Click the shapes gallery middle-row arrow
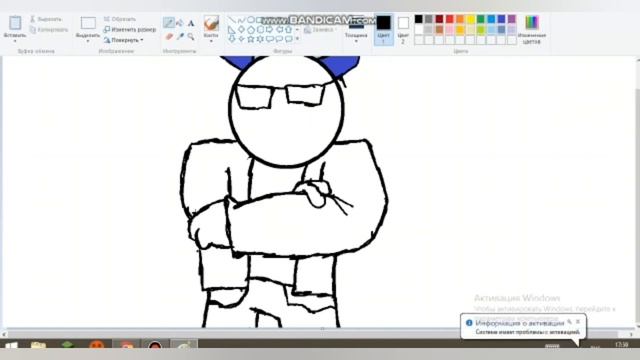 [297, 30]
